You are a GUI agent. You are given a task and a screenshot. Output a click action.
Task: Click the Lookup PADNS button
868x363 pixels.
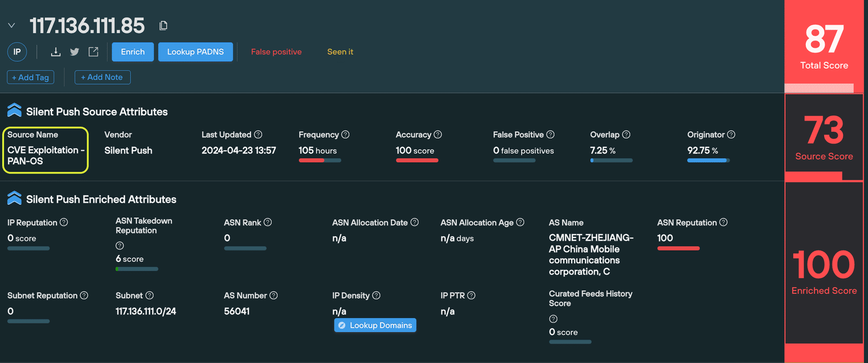[196, 52]
